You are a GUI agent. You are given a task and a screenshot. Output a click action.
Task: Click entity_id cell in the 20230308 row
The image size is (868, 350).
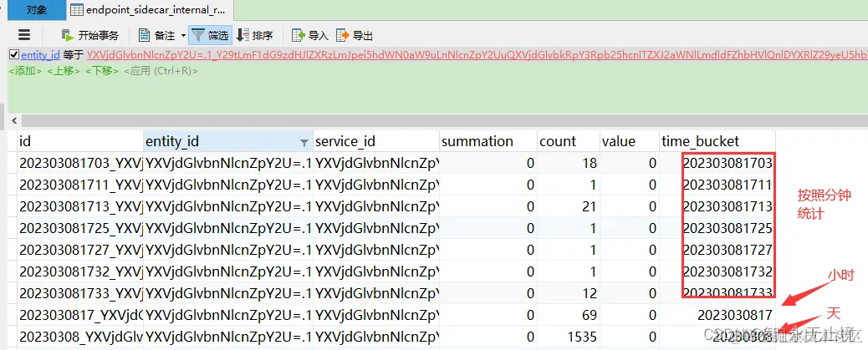[228, 337]
